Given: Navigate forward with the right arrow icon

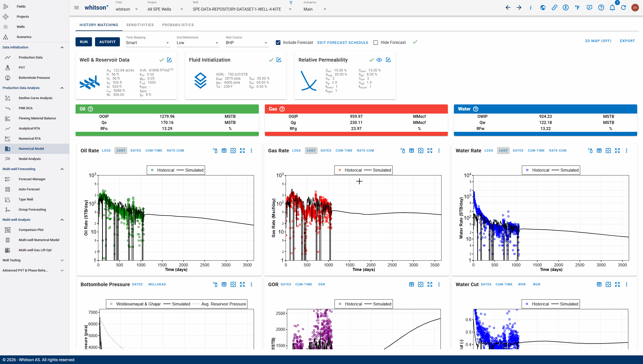Looking at the screenshot, I should click(519, 8).
